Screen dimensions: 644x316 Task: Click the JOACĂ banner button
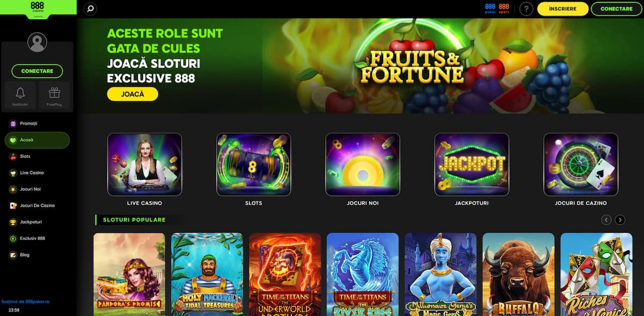coord(133,94)
